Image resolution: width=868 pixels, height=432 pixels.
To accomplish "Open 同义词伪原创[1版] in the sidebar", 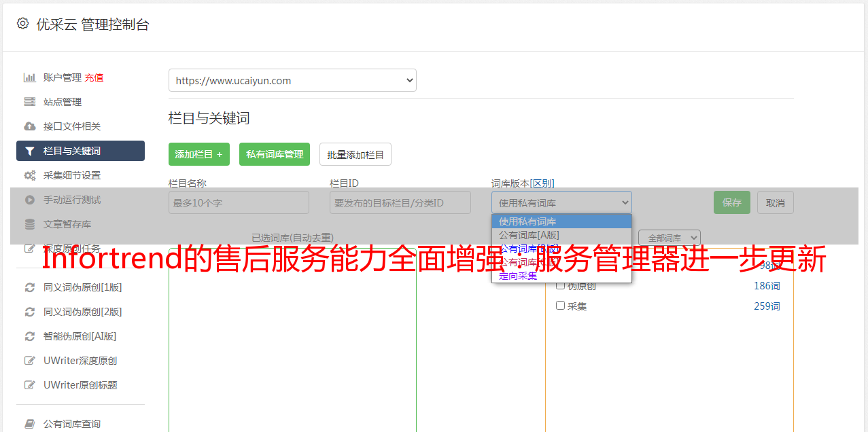I will pyautogui.click(x=83, y=287).
